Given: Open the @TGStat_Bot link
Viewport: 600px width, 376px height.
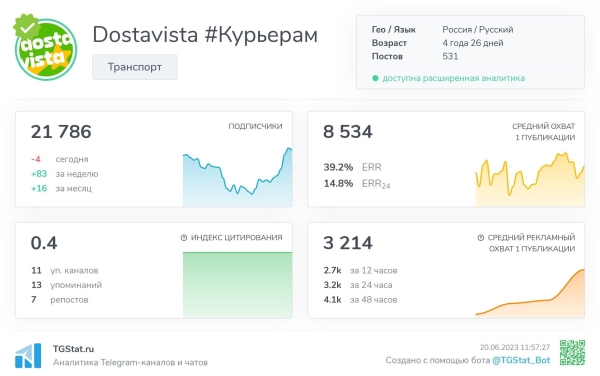Looking at the screenshot, I should (521, 360).
